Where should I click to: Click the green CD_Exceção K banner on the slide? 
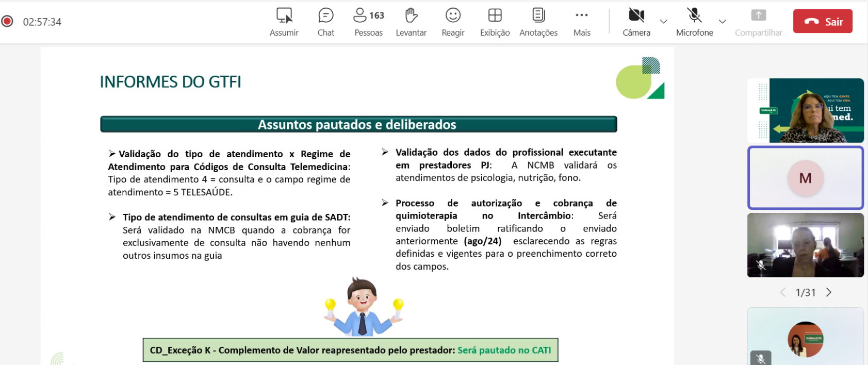(350, 350)
